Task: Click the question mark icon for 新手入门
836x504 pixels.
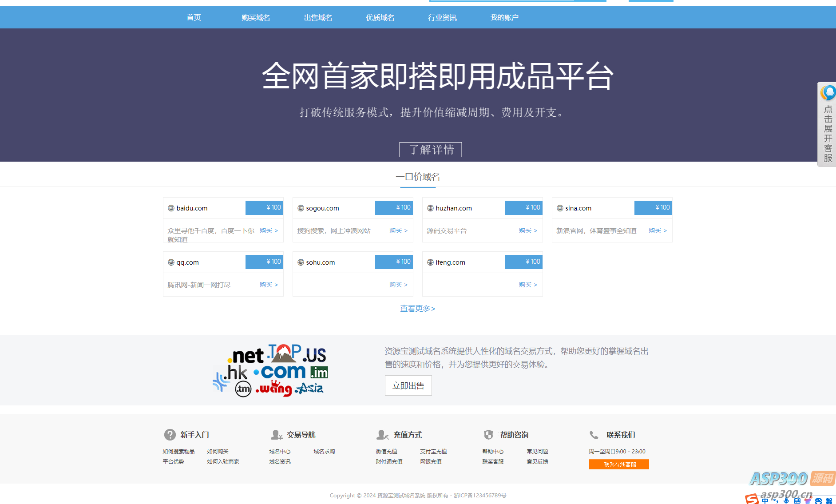Action: click(x=170, y=435)
